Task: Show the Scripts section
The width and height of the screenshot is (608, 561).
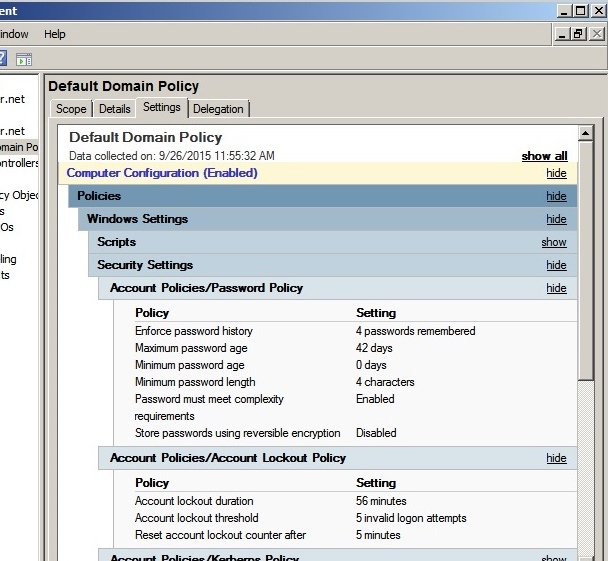Action: click(554, 242)
